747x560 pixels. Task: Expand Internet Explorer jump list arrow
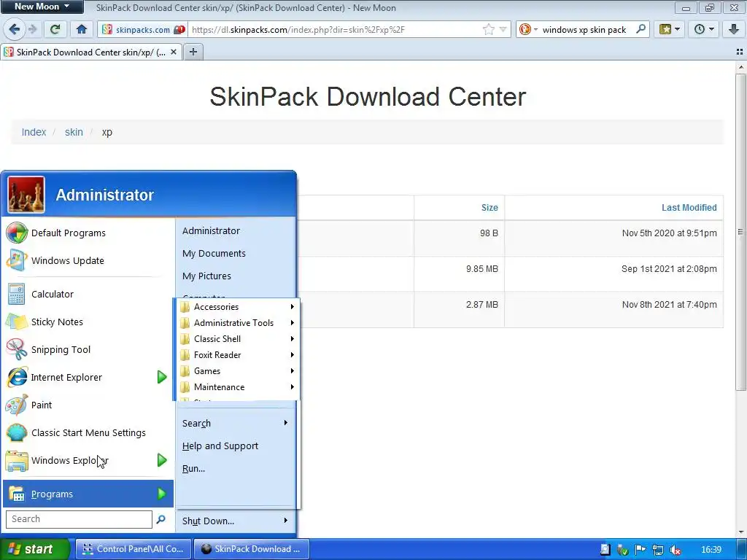click(x=162, y=377)
